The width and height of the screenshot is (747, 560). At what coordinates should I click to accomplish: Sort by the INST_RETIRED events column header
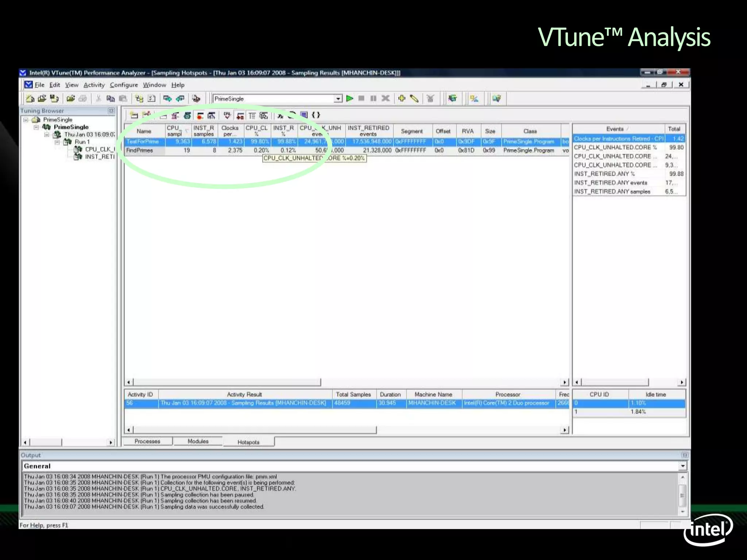coord(368,131)
